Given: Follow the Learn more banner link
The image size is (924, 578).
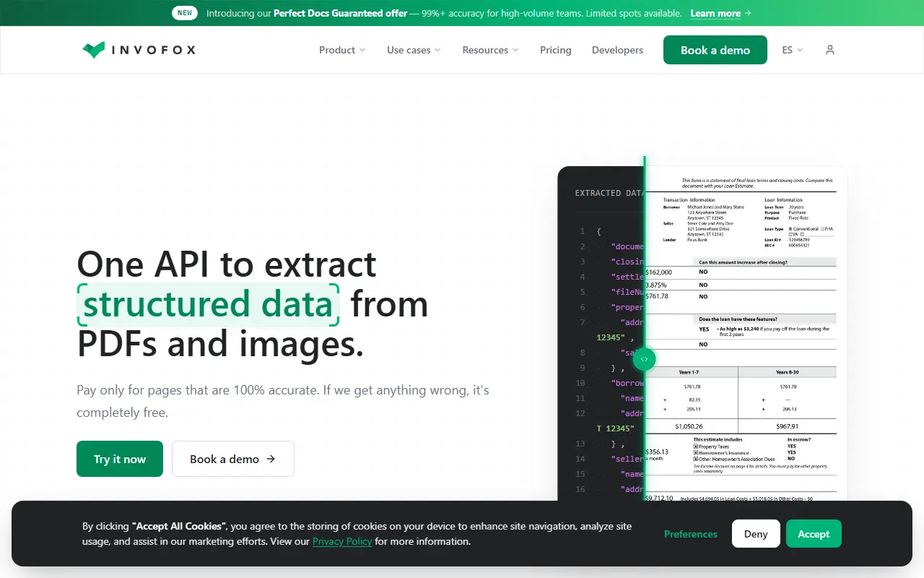Looking at the screenshot, I should 715,13.
